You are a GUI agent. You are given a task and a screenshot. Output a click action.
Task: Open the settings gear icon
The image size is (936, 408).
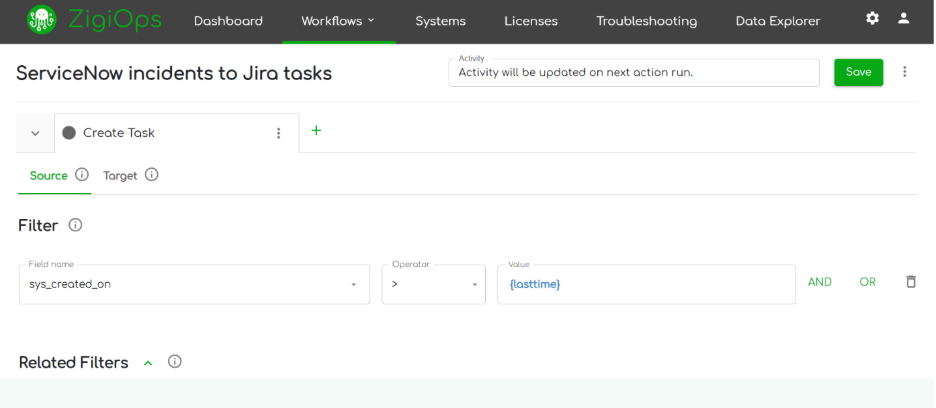point(872,19)
